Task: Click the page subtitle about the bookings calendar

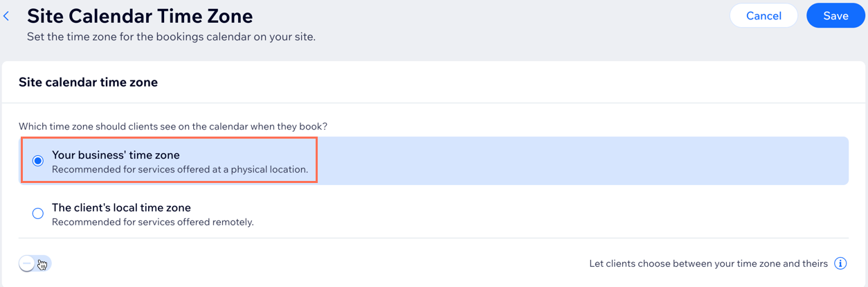Action: click(171, 37)
